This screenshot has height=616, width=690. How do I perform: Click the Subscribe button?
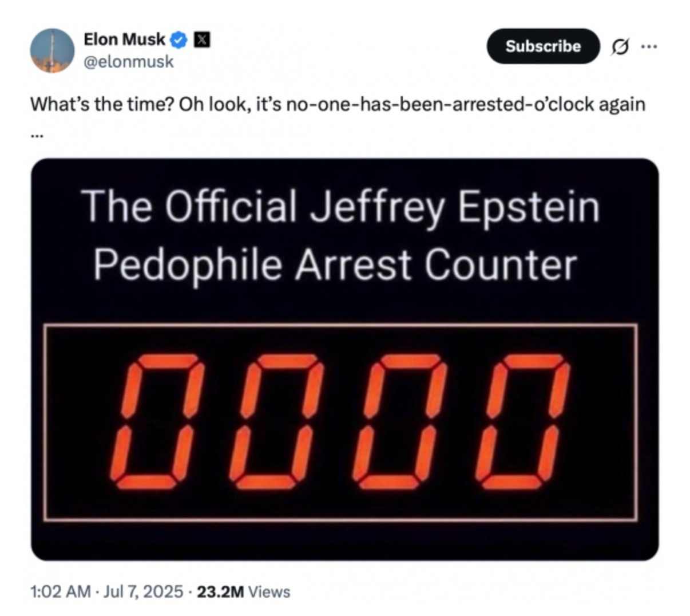pyautogui.click(x=543, y=46)
